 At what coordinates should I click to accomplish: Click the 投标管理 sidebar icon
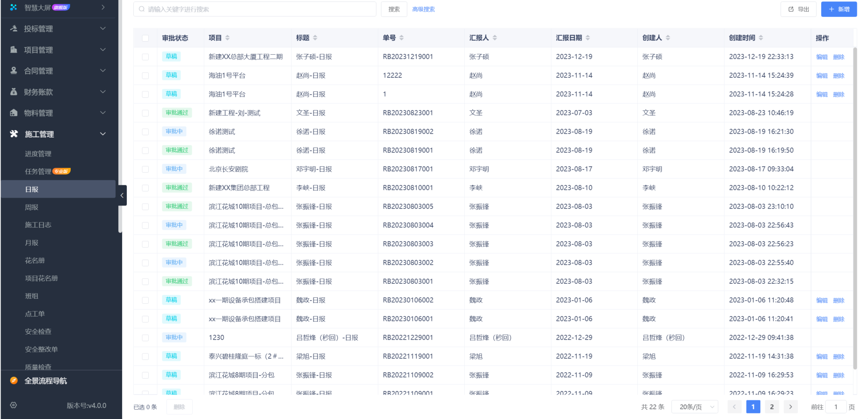point(14,29)
